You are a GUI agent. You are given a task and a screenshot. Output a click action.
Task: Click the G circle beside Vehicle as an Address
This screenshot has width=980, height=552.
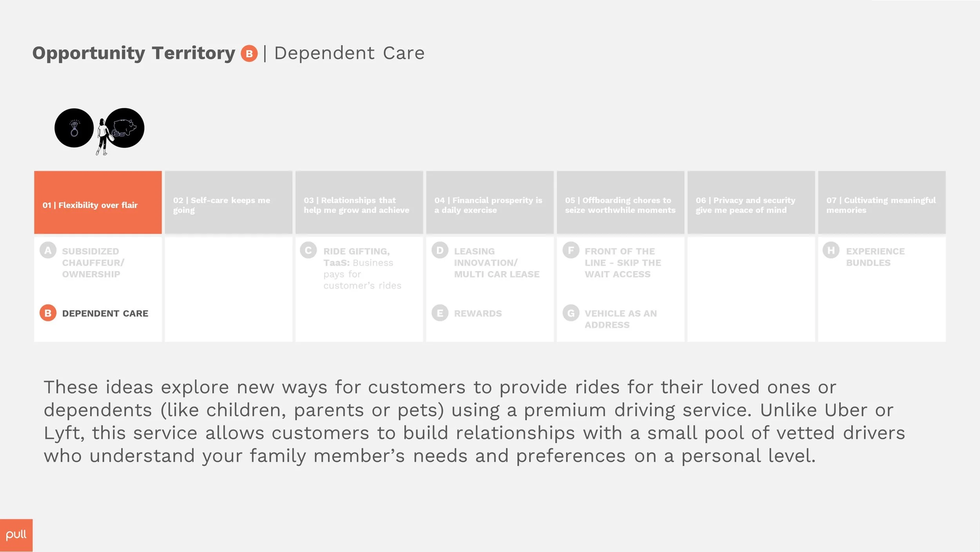pos(571,313)
